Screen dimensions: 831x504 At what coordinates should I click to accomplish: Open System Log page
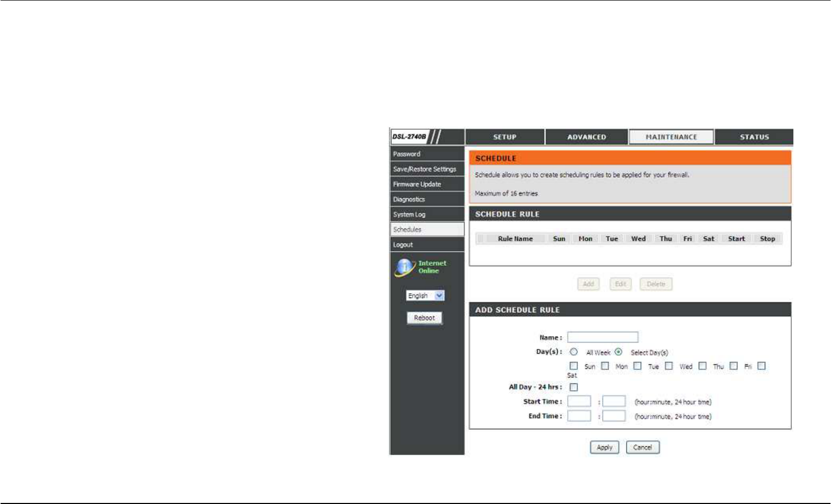pyautogui.click(x=427, y=214)
